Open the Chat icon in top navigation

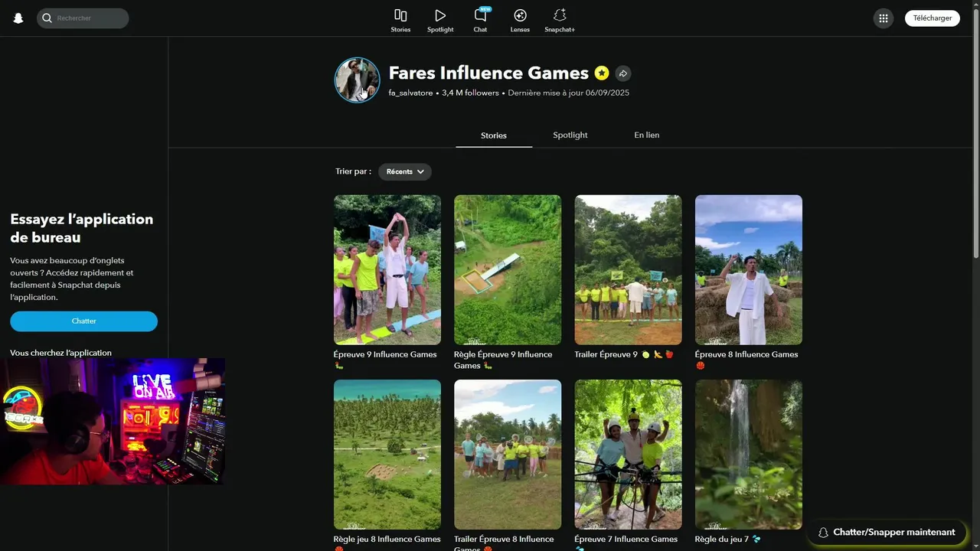tap(480, 21)
